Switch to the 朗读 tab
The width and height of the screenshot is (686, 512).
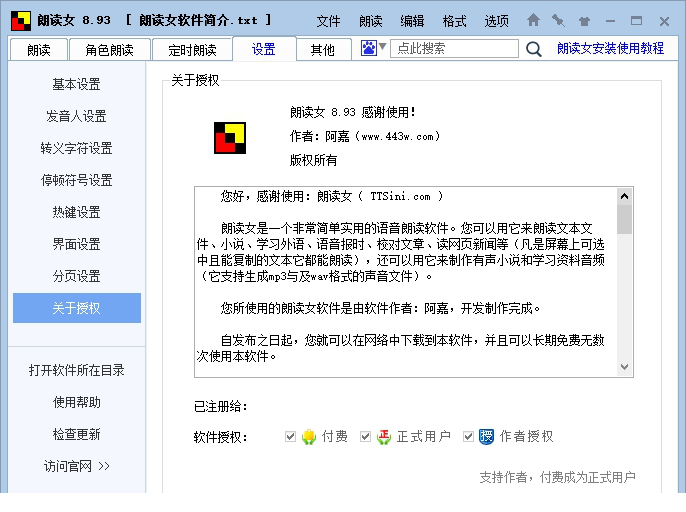[x=38, y=50]
